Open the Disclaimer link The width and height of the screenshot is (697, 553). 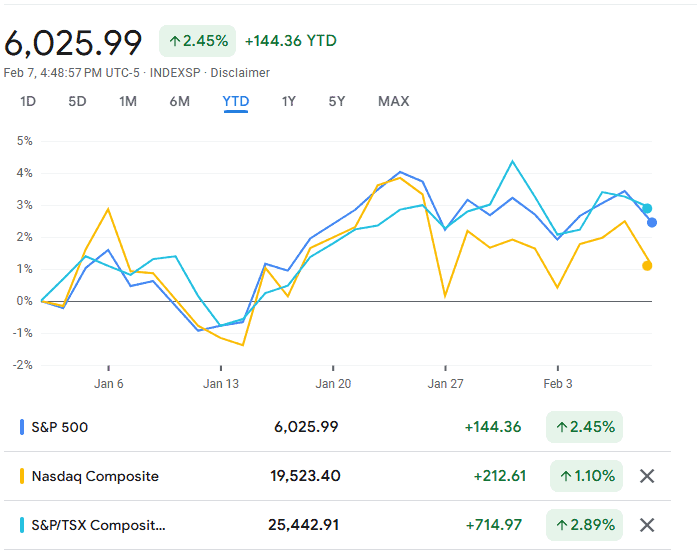(x=240, y=73)
